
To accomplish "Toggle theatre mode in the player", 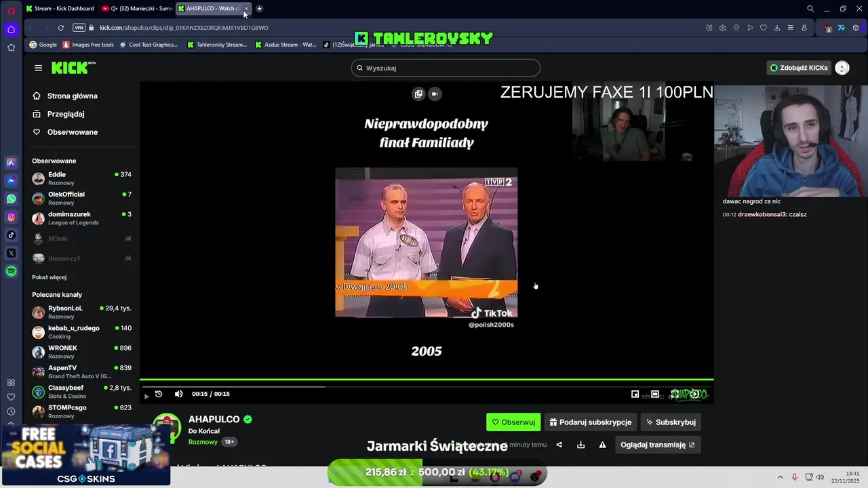I will [x=655, y=394].
